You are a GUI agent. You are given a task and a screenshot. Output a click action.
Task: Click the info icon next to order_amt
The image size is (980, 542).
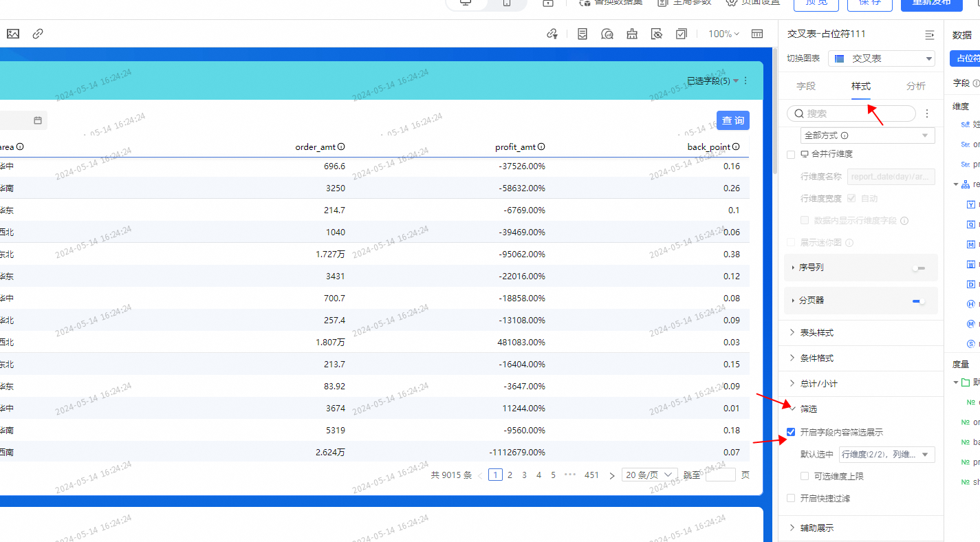[x=341, y=147]
